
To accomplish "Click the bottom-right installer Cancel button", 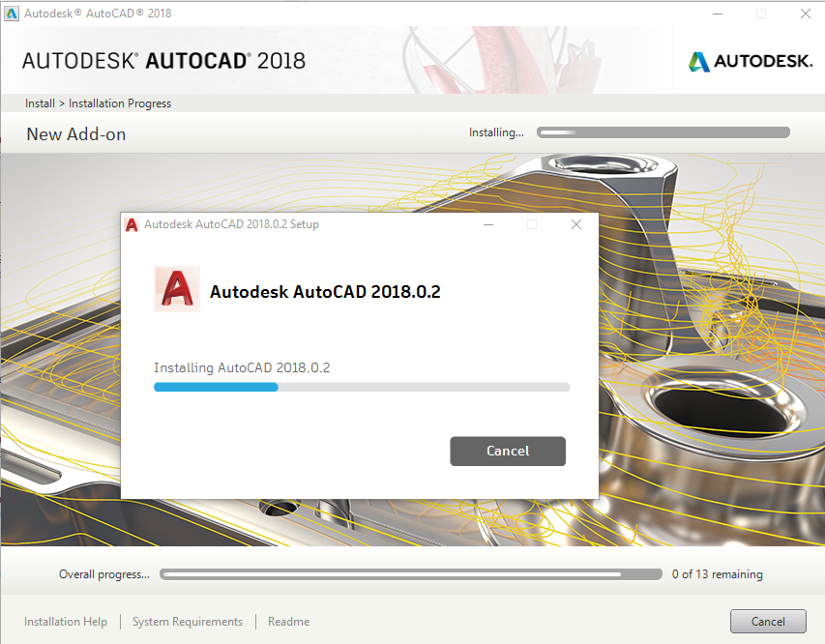I will point(768,622).
